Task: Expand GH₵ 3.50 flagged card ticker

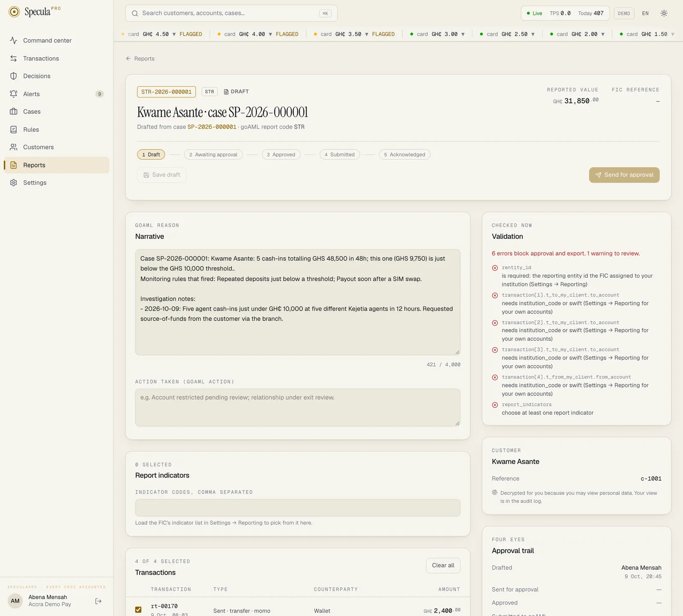Action: click(367, 34)
